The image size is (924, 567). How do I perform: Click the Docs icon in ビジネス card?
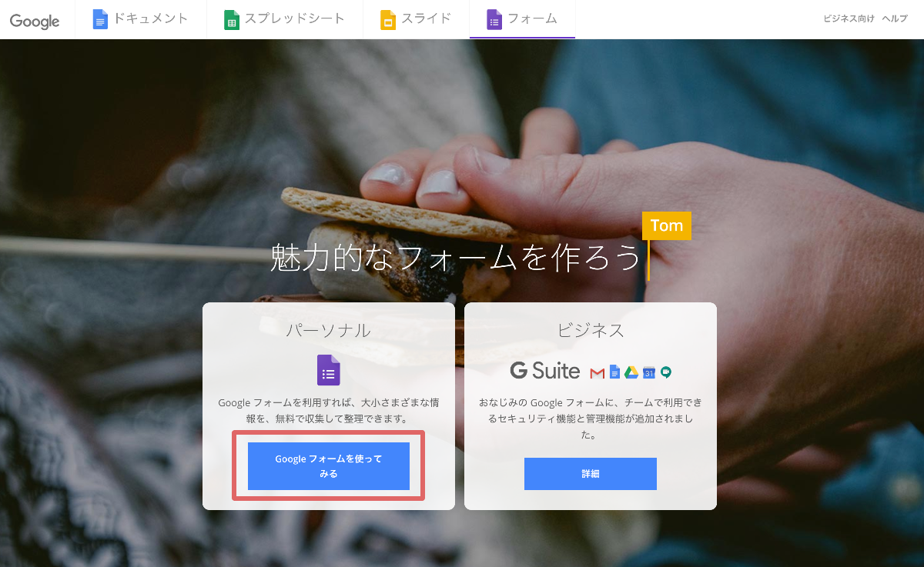tap(614, 372)
